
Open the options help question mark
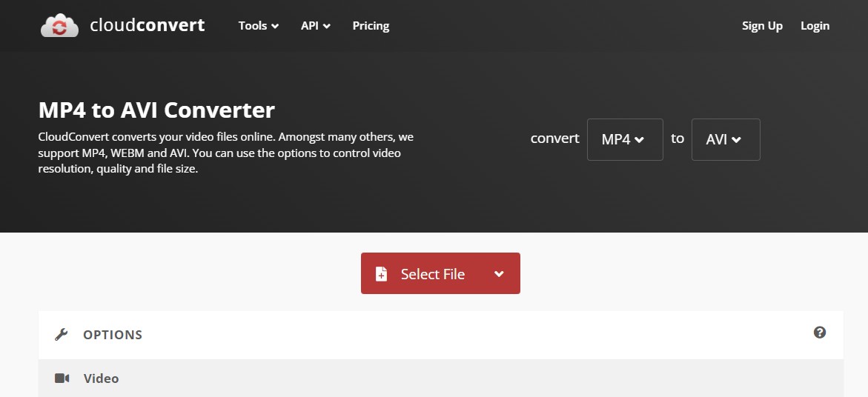click(820, 333)
